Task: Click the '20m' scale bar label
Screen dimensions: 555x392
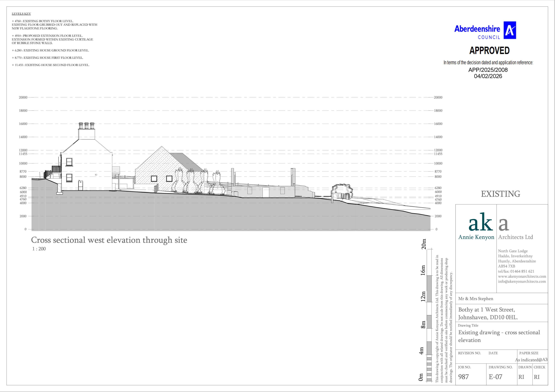Action: (x=424, y=244)
